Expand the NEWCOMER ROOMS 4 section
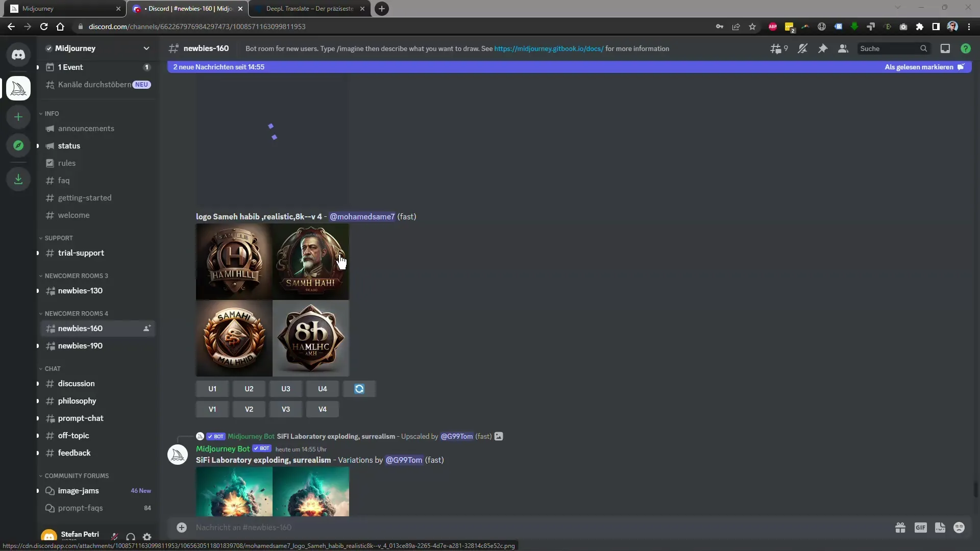Viewport: 980px width, 551px height. [x=76, y=313]
